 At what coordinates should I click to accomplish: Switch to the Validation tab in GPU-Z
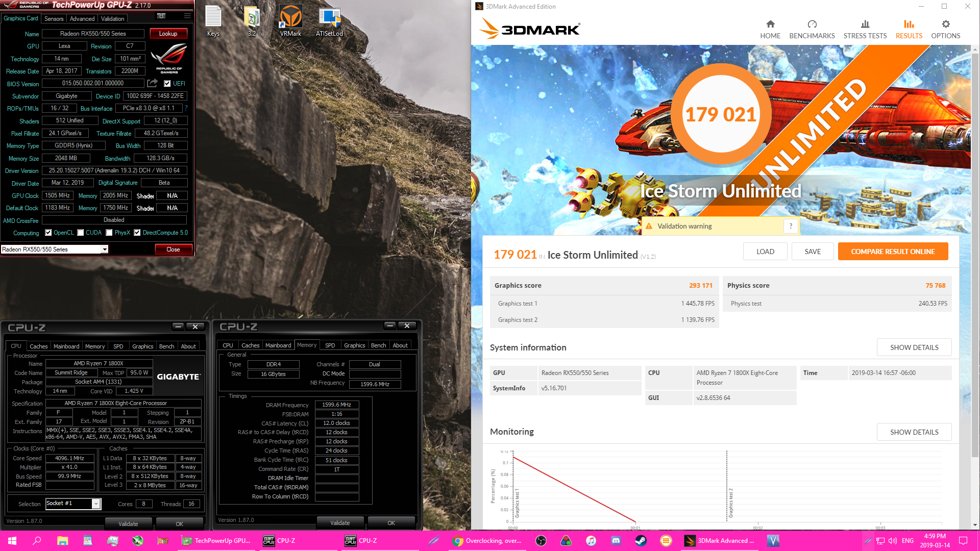(112, 19)
